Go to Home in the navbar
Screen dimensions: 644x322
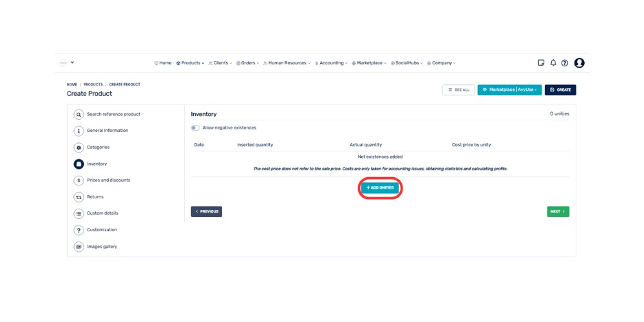[x=163, y=63]
